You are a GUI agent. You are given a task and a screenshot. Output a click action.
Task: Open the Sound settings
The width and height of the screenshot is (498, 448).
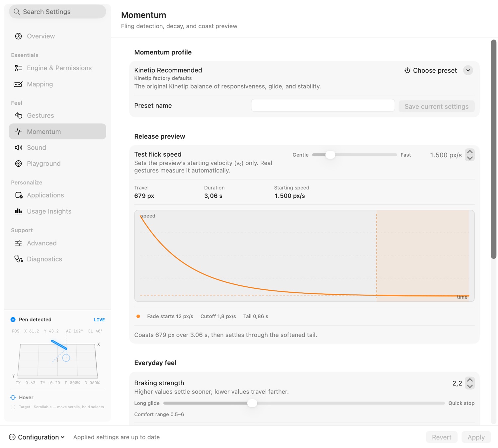pyautogui.click(x=57, y=148)
